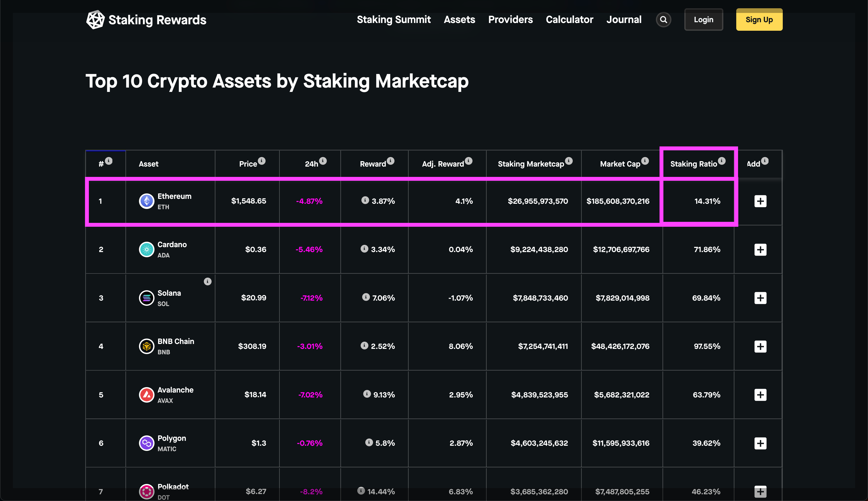Open the Journal menu item
This screenshot has height=501, width=868.
624,20
